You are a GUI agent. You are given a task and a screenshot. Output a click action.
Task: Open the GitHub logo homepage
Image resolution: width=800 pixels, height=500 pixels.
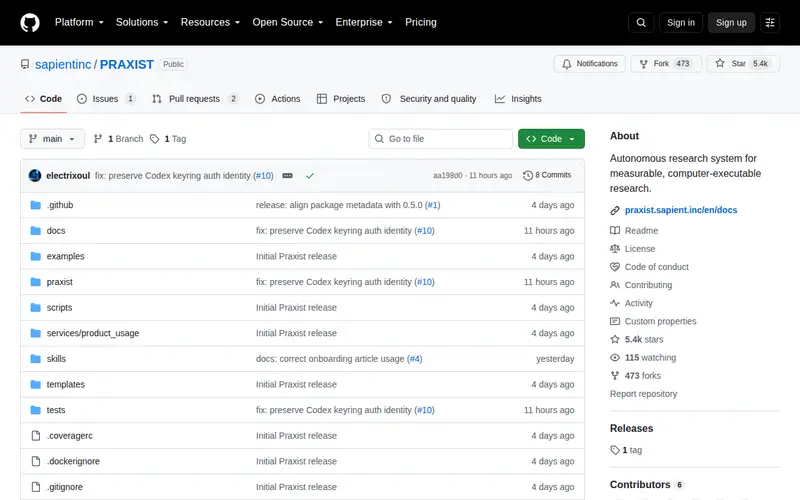[x=30, y=22]
